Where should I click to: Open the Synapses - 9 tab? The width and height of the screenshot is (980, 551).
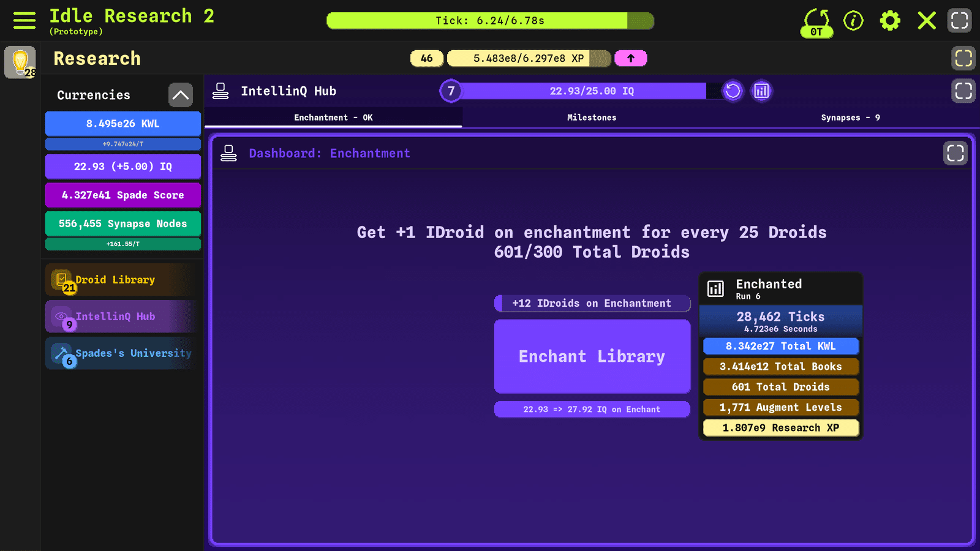pos(850,118)
